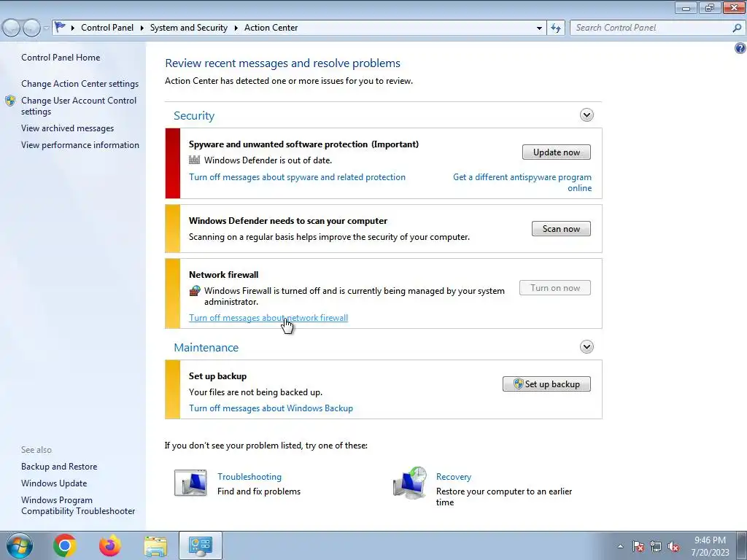Click the taskbar clock showing 9:46 PM
This screenshot has width=747, height=560.
click(x=710, y=546)
